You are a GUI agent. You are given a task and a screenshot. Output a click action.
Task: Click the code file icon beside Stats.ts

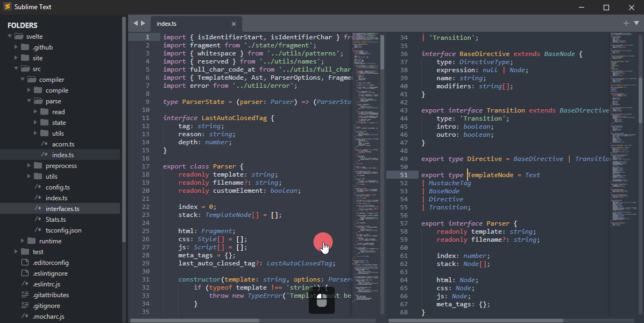38,220
